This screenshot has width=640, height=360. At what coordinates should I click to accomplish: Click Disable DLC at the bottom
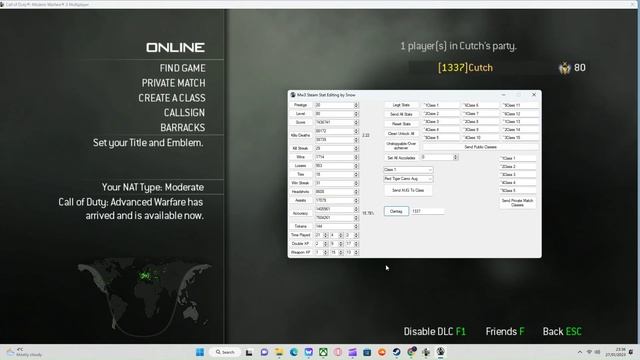(435, 331)
